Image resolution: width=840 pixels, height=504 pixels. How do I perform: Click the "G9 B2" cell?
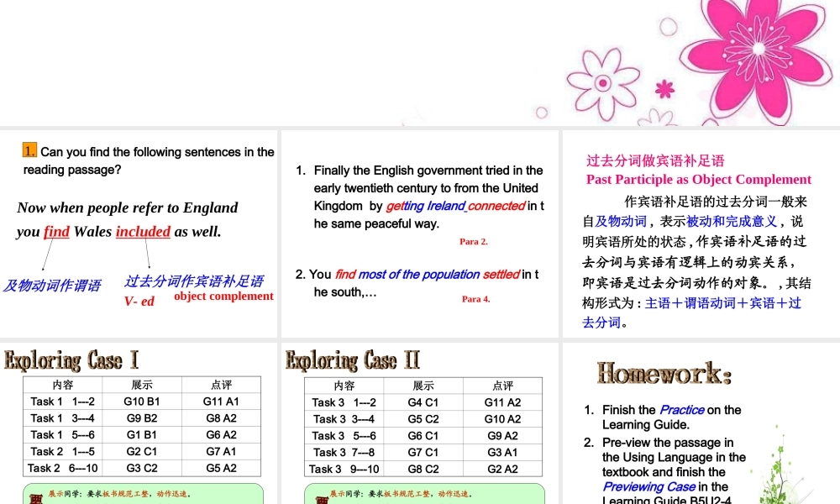click(142, 417)
